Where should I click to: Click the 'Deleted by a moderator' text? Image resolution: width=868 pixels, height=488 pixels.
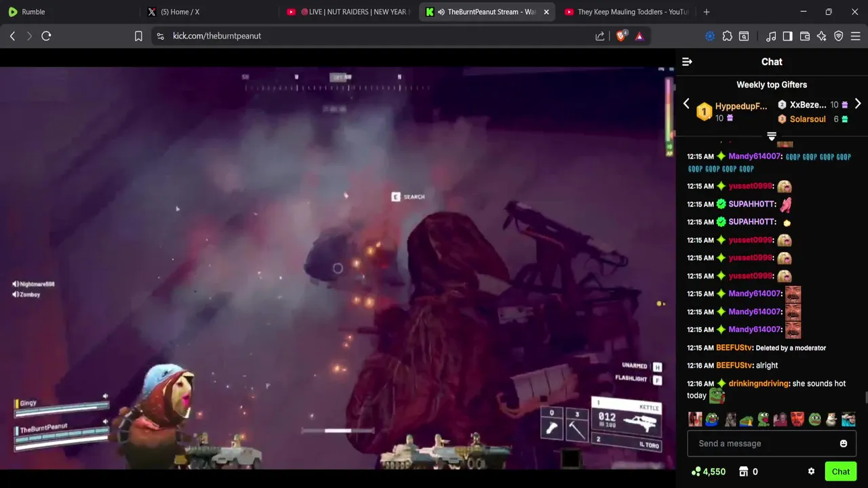pyautogui.click(x=791, y=348)
